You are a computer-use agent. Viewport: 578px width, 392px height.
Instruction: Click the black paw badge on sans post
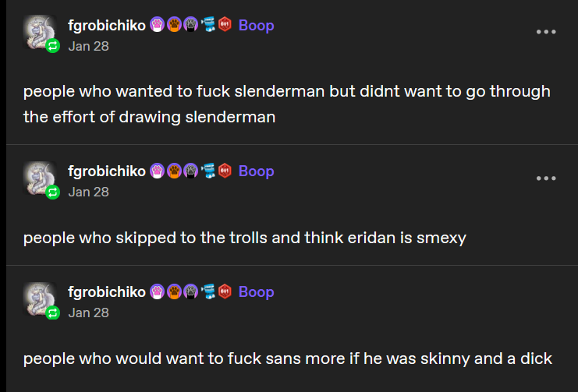tap(190, 291)
